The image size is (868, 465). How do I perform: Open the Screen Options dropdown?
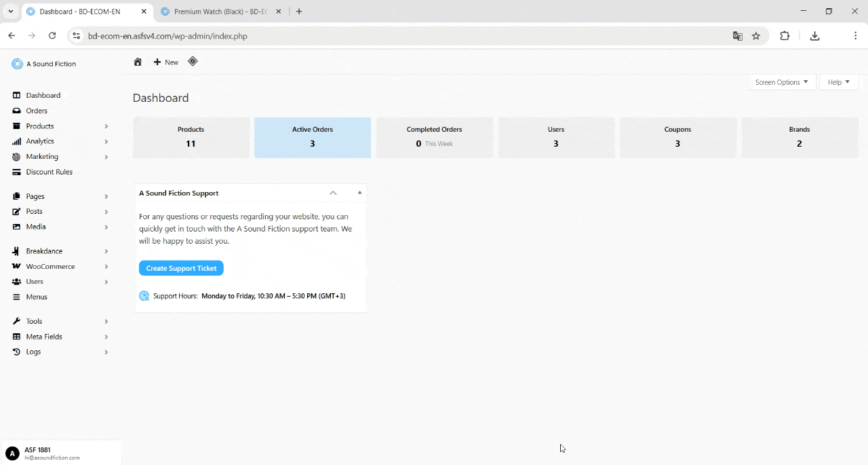tap(781, 82)
